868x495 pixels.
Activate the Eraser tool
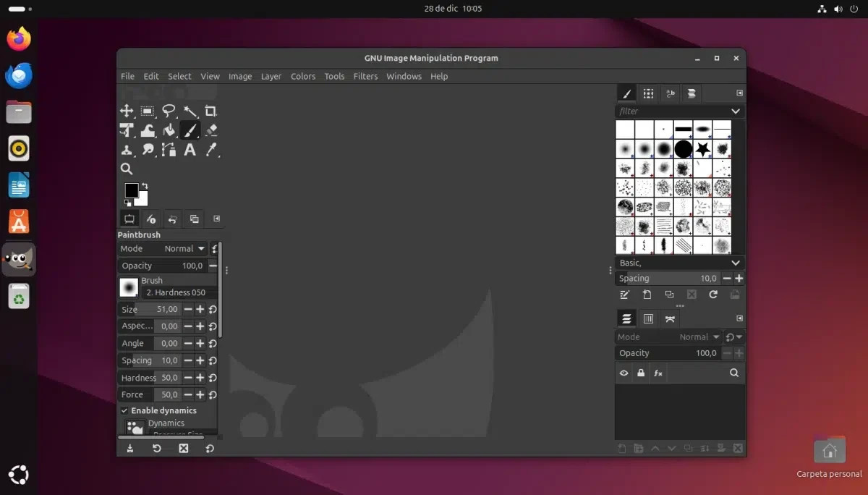(210, 130)
